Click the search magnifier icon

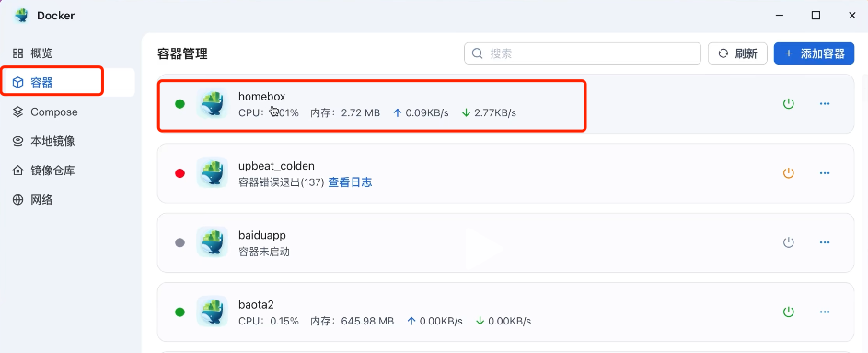tap(477, 53)
